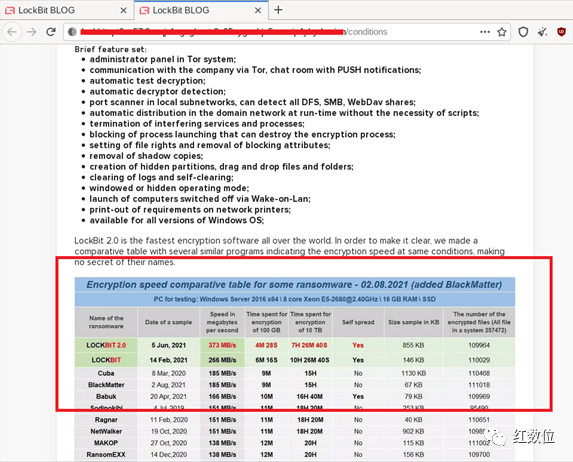Click the '902 KB' size cell
Viewport: 573px width, 462px height.
click(x=413, y=431)
